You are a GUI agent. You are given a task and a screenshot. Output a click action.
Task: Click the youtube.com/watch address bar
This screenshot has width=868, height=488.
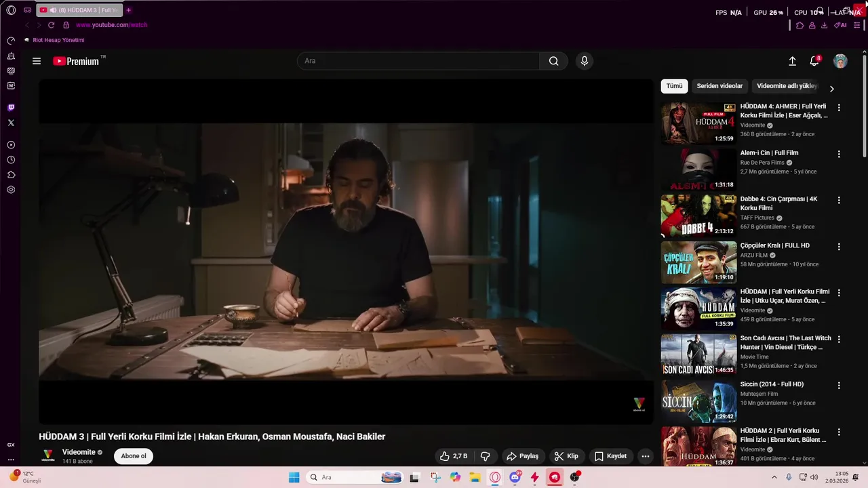click(x=111, y=25)
